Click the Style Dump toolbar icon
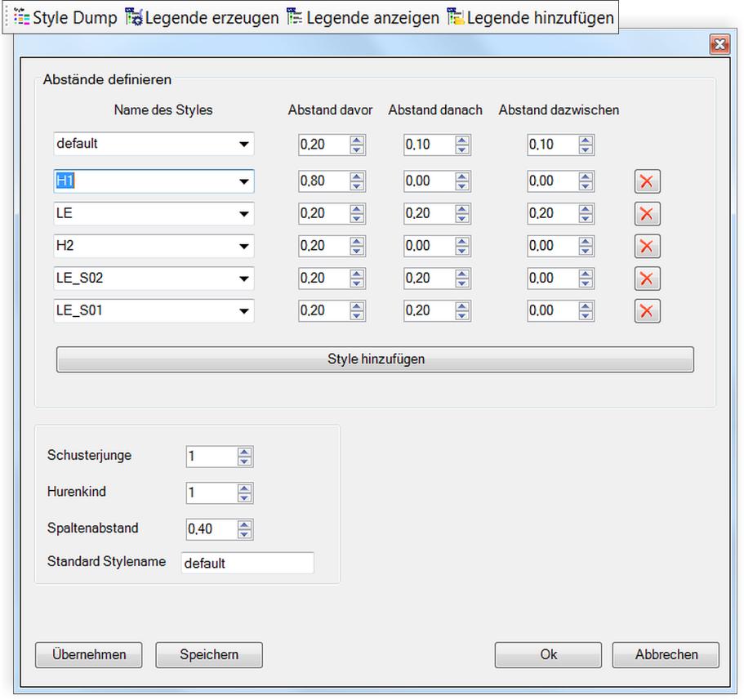 pyautogui.click(x=22, y=17)
